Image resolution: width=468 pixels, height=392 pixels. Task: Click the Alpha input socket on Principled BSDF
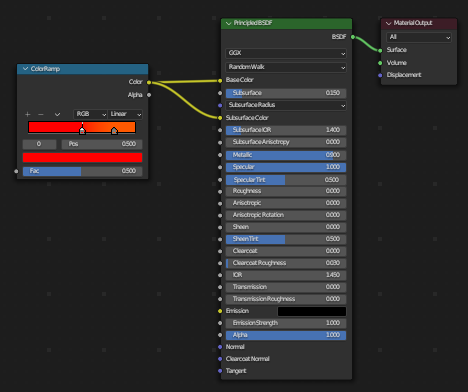220,335
